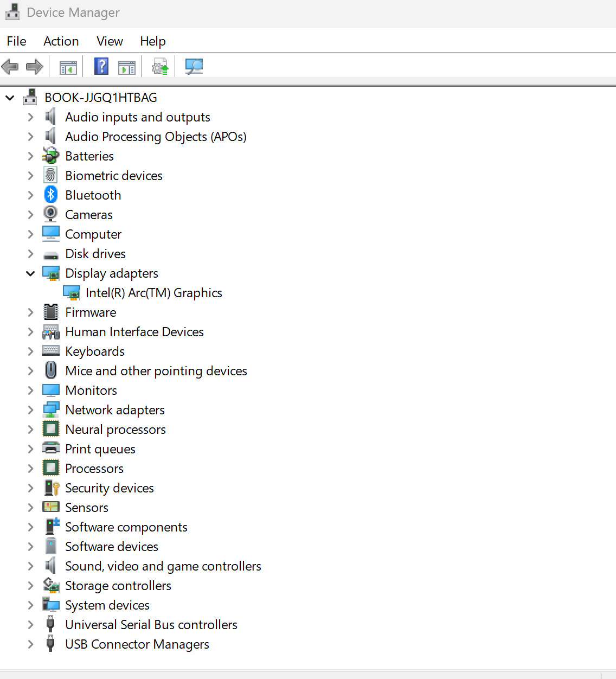
Task: Select the Firmware label
Action: pyautogui.click(x=91, y=312)
